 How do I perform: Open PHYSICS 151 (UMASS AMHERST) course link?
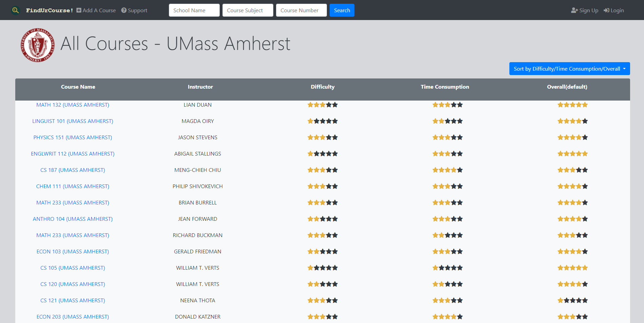point(73,138)
